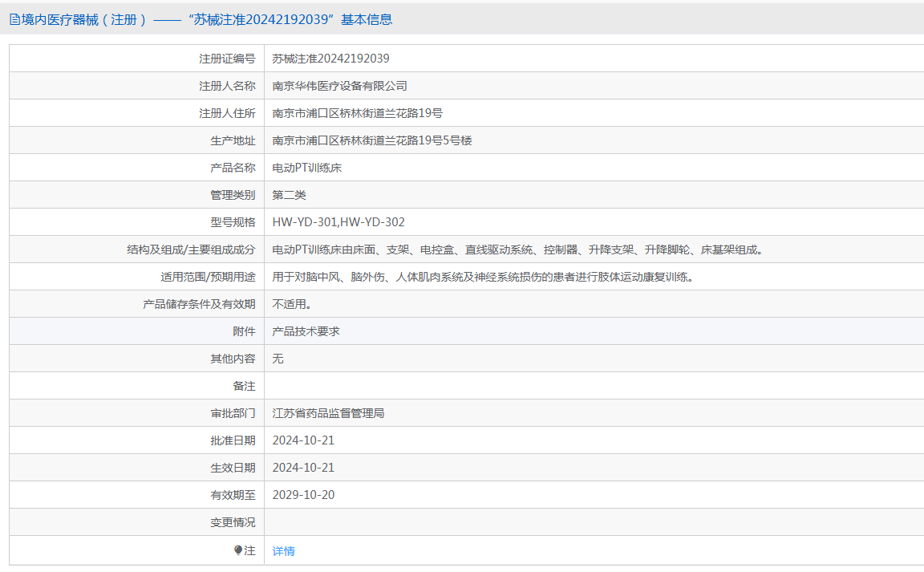Viewport: 924px width, 572px height.
Task: Click attachment value 产品技术要求
Action: click(x=306, y=331)
